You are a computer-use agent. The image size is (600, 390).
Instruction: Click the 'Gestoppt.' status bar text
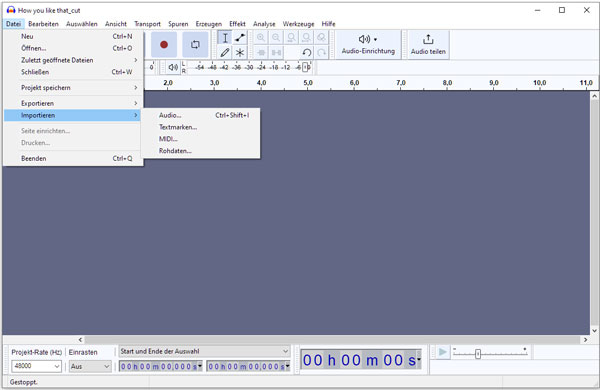tap(24, 382)
